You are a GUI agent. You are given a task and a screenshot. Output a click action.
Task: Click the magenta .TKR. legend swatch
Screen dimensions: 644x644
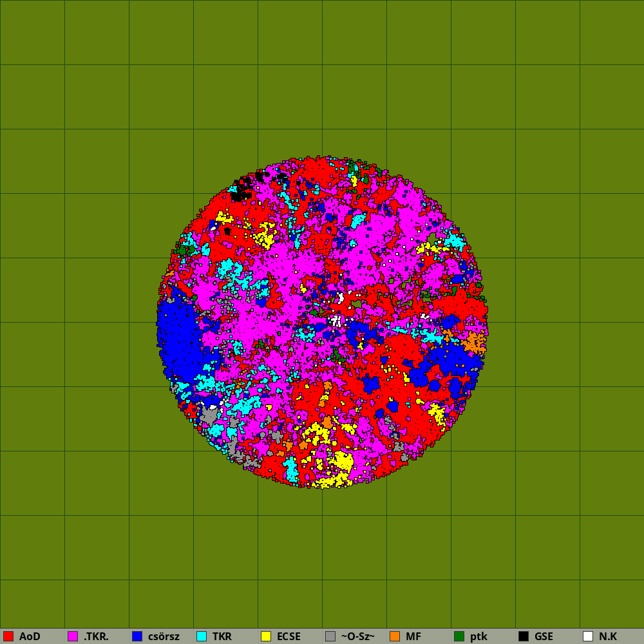73,636
